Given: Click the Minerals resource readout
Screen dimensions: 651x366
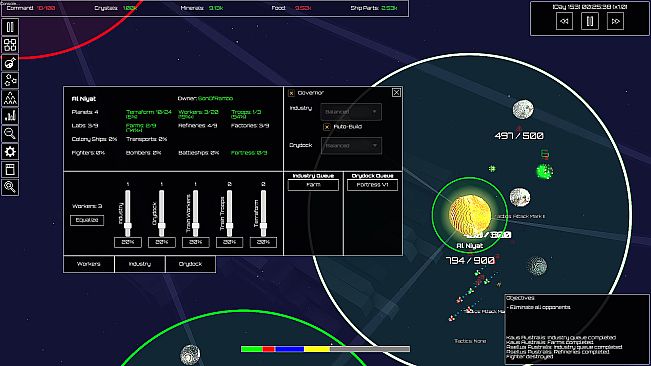Looking at the screenshot, I should click(x=202, y=8).
